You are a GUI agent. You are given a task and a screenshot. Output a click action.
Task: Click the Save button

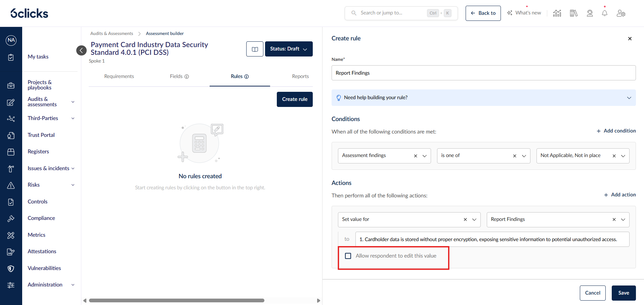pos(624,293)
